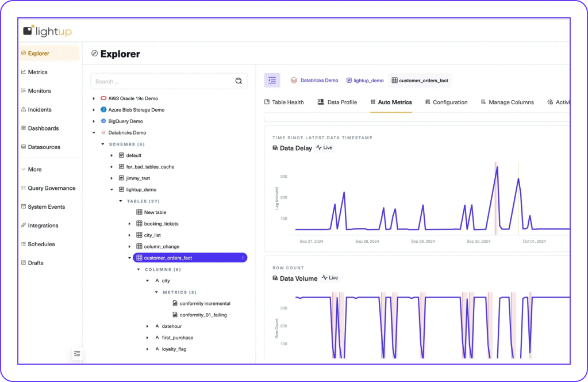Navigate to Incidents via its sidebar icon
The width and height of the screenshot is (588, 382).
[x=38, y=109]
